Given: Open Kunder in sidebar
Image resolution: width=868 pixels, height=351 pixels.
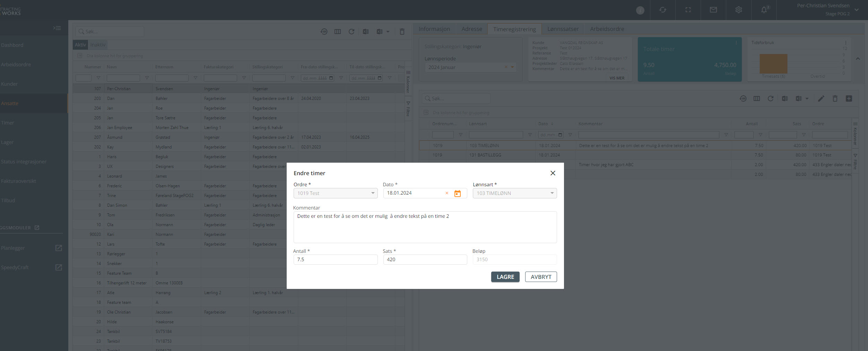Looking at the screenshot, I should coord(9,84).
